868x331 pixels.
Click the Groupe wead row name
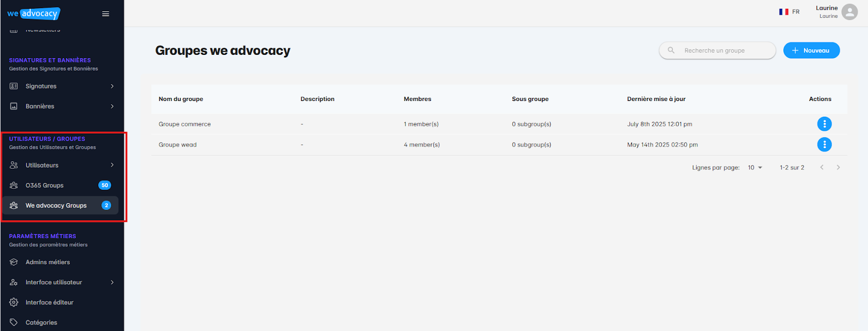point(177,145)
